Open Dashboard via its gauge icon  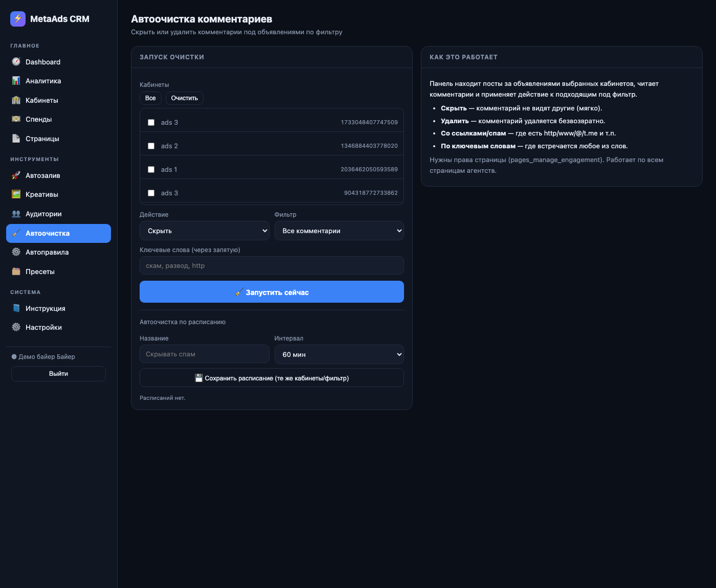coord(16,62)
